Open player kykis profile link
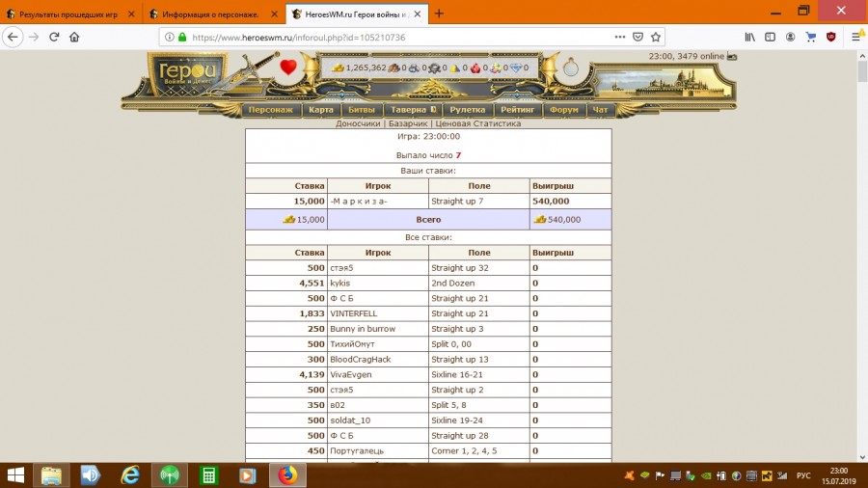The image size is (868, 488). tap(341, 284)
